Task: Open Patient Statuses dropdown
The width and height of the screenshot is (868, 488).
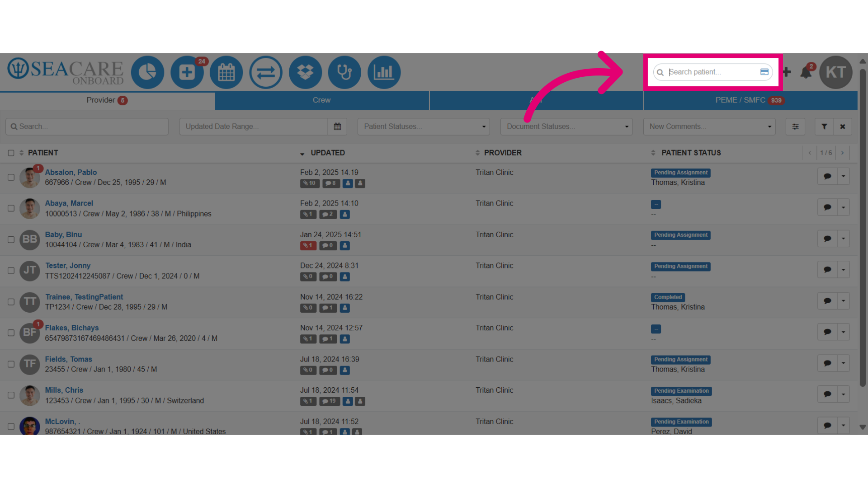Action: (x=424, y=127)
